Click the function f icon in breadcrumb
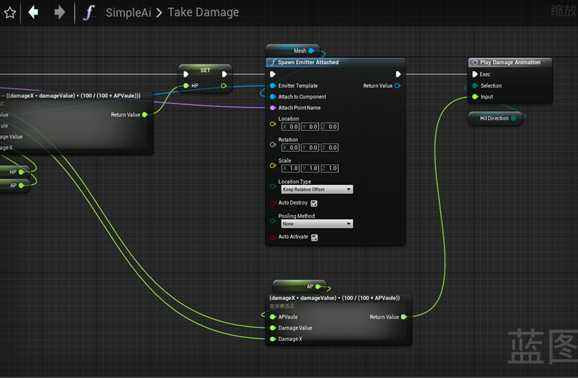The width and height of the screenshot is (578, 378). tap(88, 13)
